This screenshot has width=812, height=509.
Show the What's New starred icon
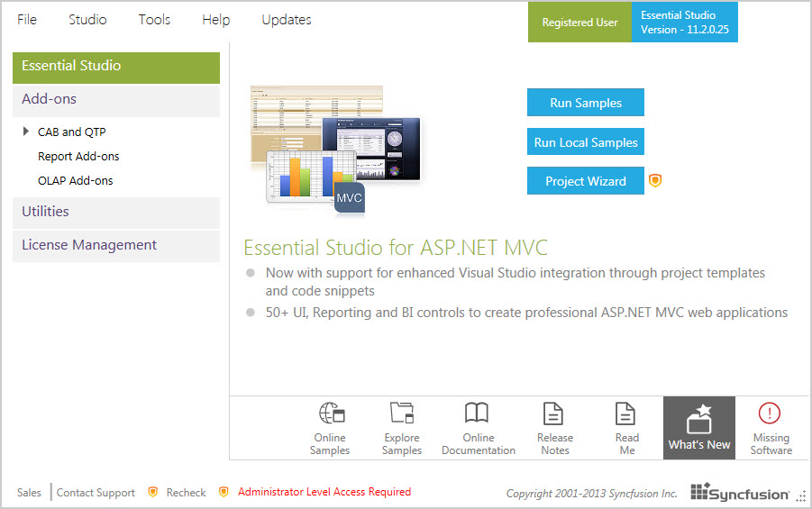point(699,419)
